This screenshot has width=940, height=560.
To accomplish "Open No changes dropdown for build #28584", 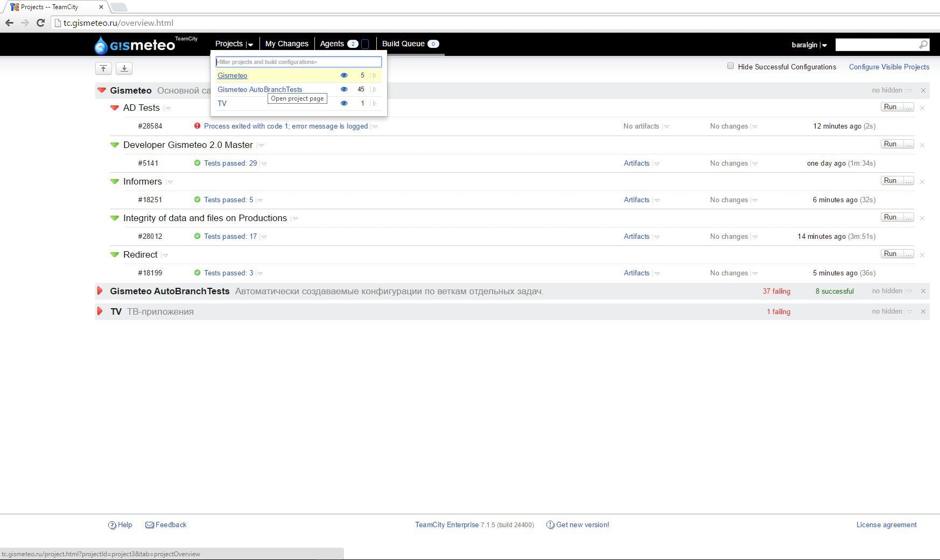I will pyautogui.click(x=755, y=126).
